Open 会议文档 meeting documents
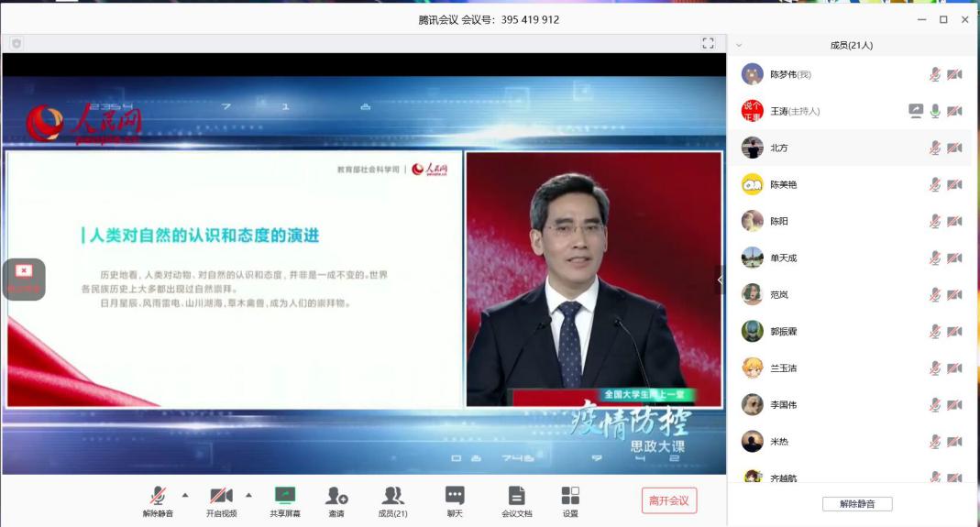This screenshot has height=527, width=980. coord(517,496)
